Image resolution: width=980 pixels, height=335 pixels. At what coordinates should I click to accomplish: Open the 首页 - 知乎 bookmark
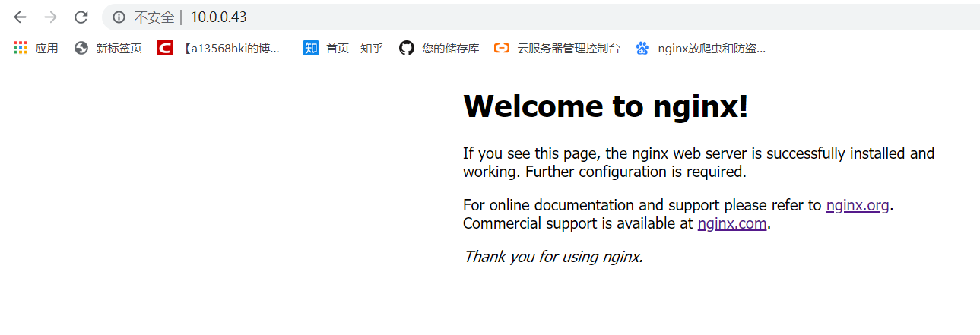[355, 48]
